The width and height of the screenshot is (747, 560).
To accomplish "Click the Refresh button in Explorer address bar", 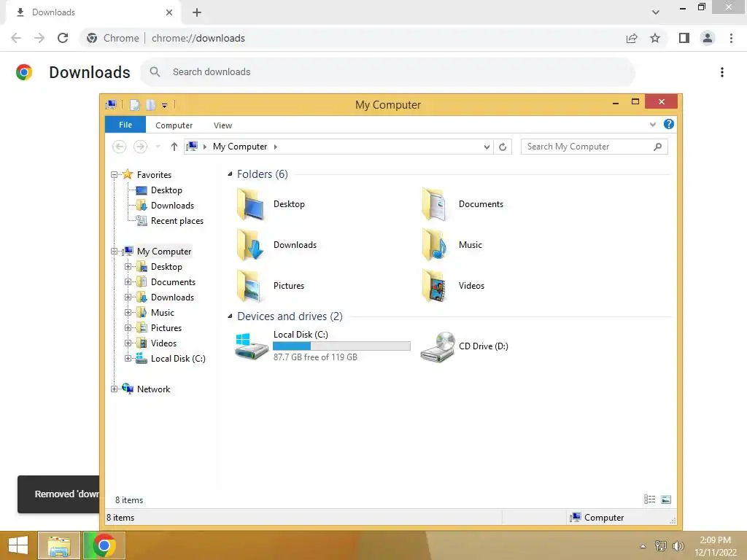I will [503, 147].
